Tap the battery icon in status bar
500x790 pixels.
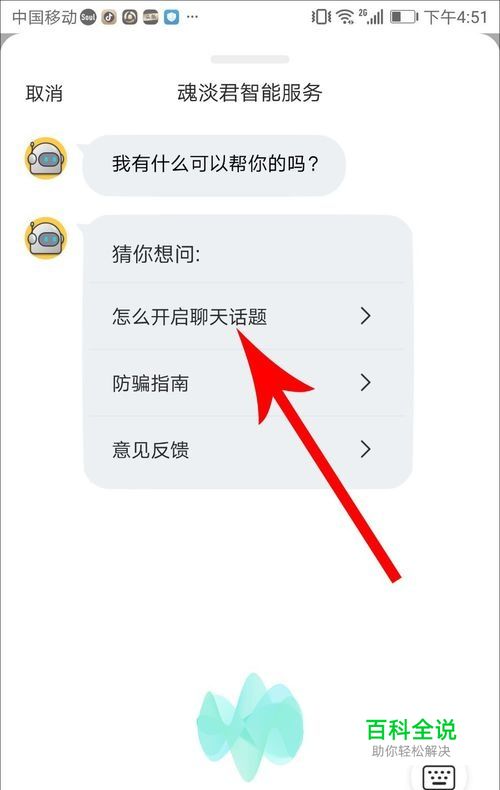point(405,17)
